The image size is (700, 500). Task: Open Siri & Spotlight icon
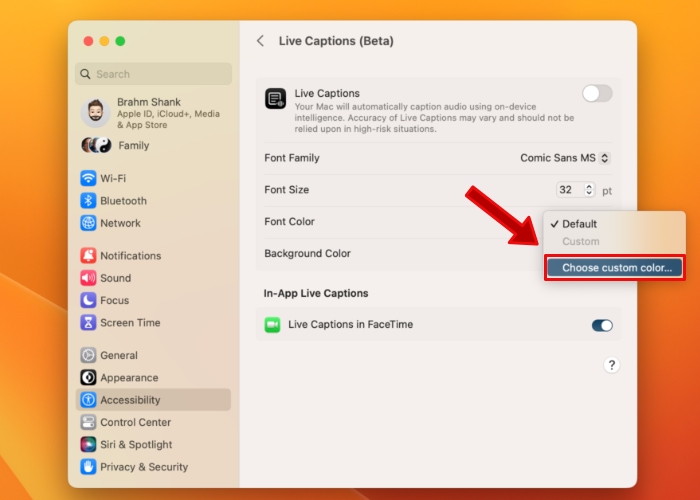(89, 445)
